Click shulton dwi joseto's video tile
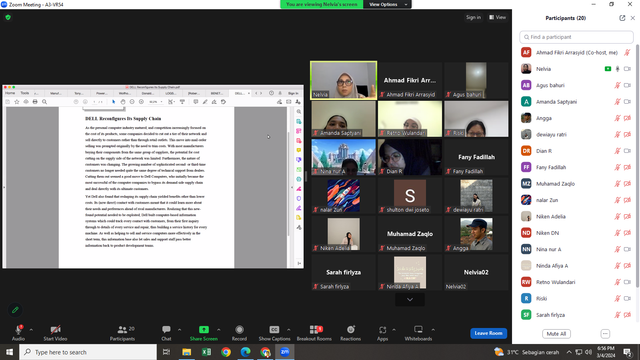The image size is (640, 360). [x=410, y=196]
